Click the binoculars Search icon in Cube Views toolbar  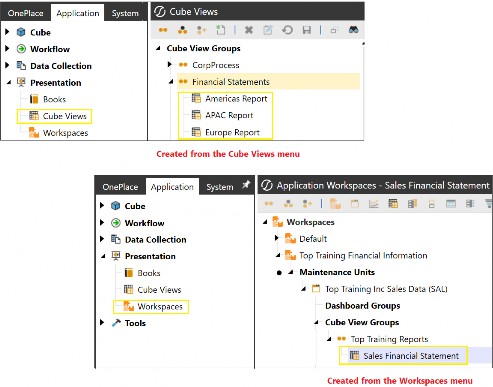tap(353, 30)
